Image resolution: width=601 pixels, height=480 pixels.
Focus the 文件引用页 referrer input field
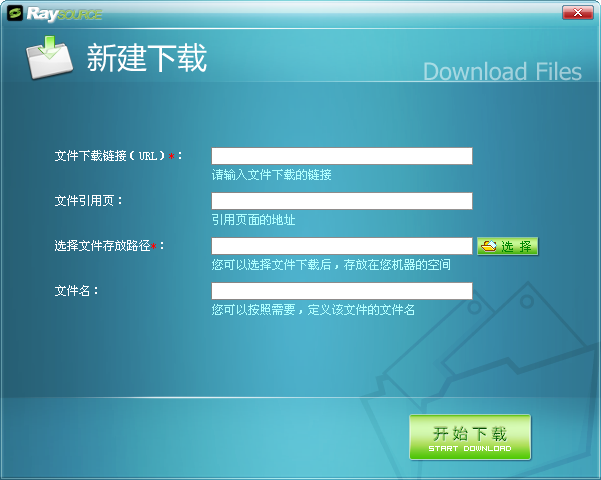[341, 201]
